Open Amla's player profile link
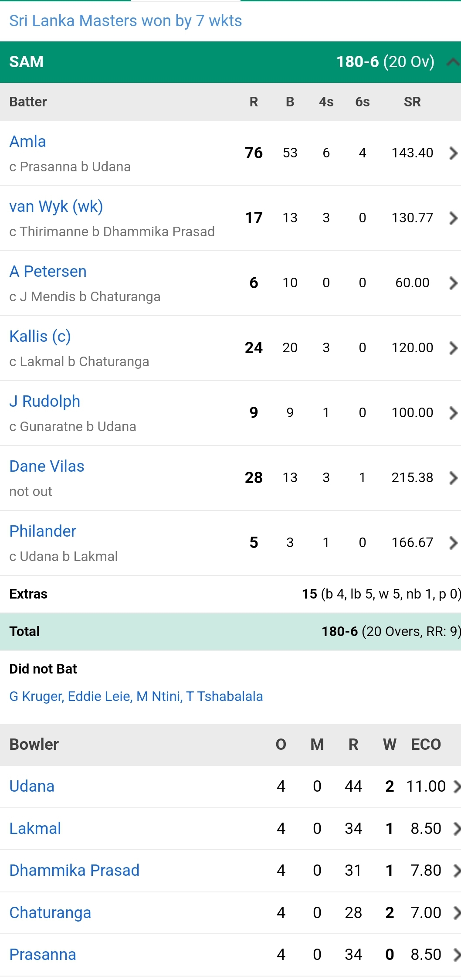The width and height of the screenshot is (461, 980). tap(27, 142)
